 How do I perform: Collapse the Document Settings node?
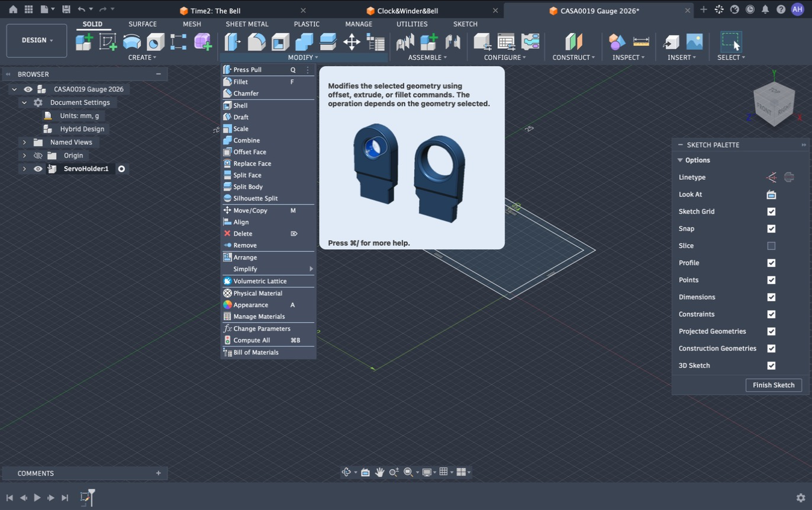24,102
